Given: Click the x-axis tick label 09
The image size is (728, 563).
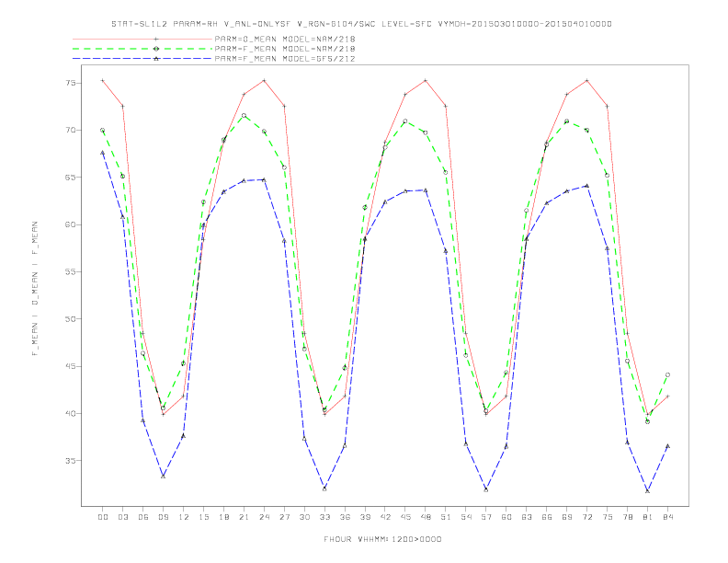Looking at the screenshot, I should coord(163,517).
